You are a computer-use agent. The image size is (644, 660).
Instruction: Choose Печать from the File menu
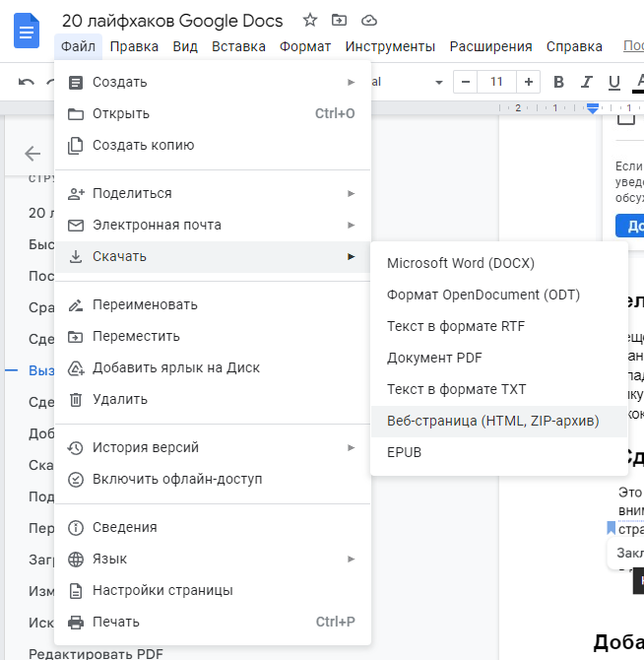tap(213, 623)
